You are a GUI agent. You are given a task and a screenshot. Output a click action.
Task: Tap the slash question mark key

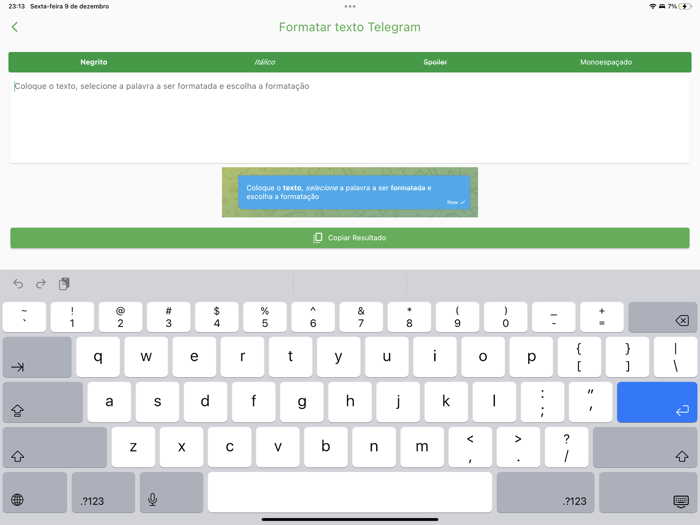tap(567, 447)
